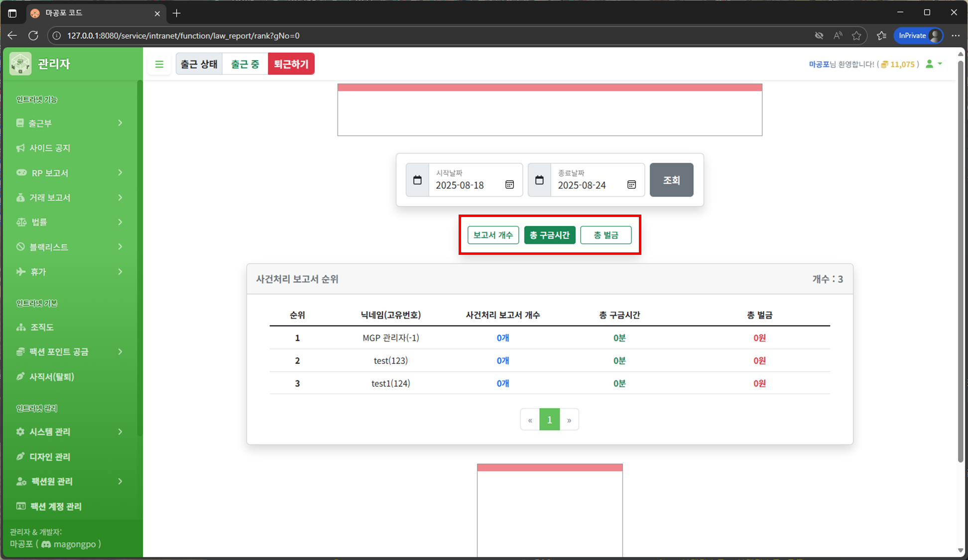Expand the 거래 보고서 menu chevron
This screenshot has width=968, height=560.
(x=120, y=198)
